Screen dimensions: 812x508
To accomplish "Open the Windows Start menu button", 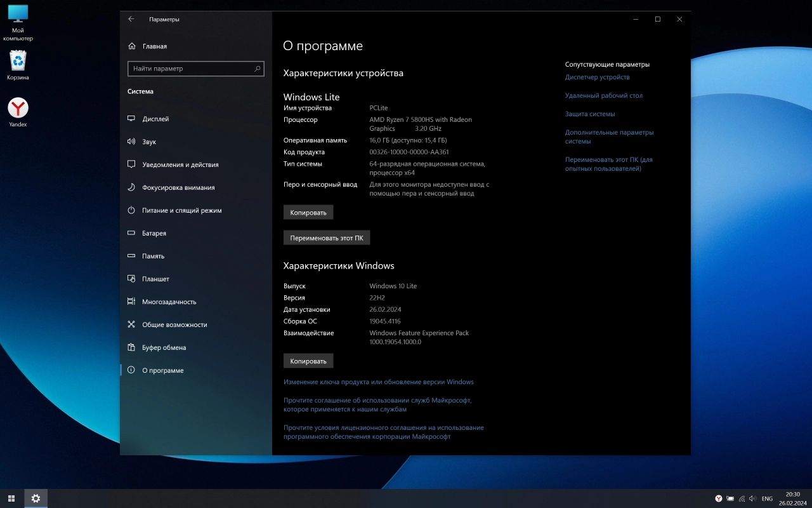I will click(11, 498).
